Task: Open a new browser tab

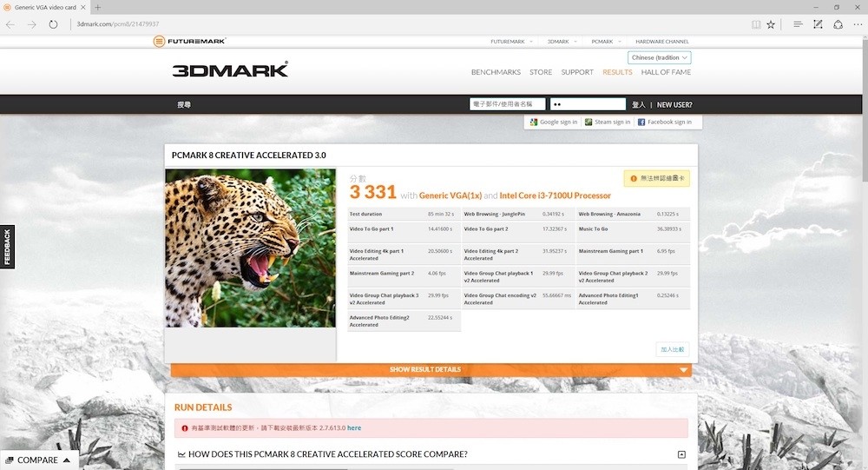Action: (97, 7)
